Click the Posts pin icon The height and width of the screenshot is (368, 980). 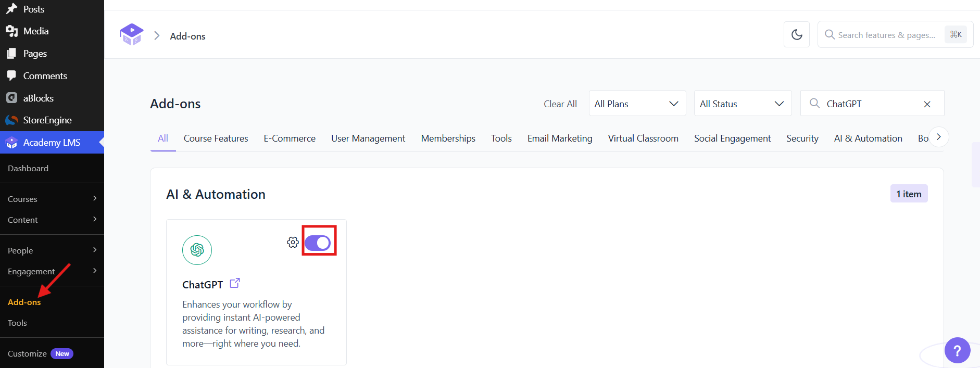point(11,9)
